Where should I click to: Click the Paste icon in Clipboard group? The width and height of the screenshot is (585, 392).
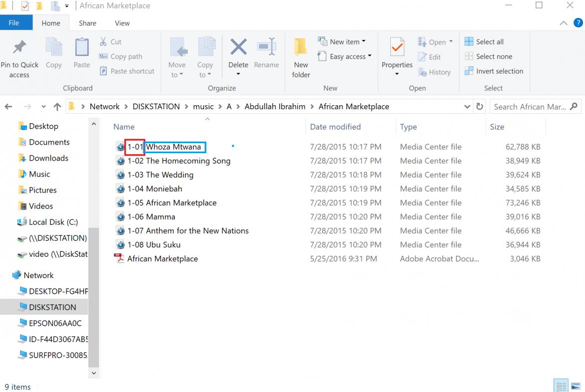coord(82,47)
